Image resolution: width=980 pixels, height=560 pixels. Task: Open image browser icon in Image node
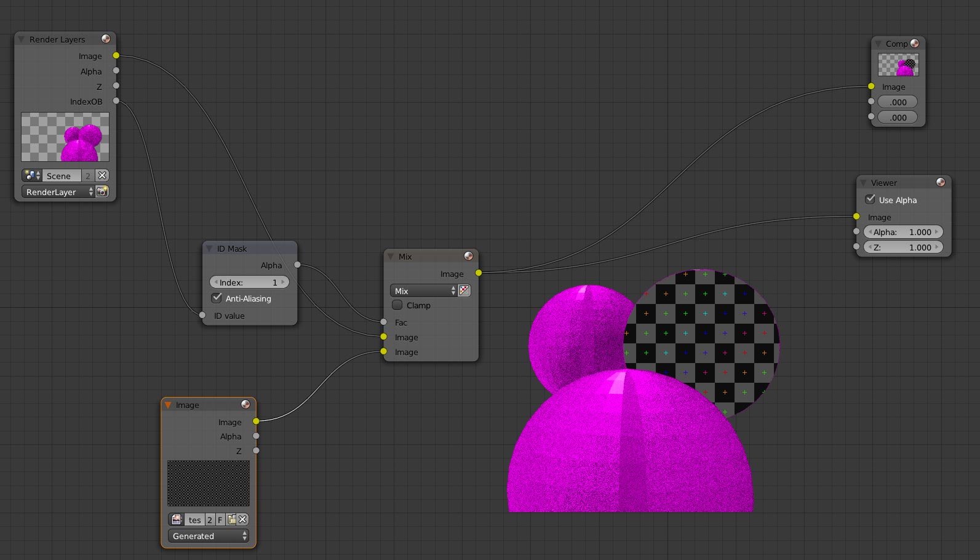[177, 519]
